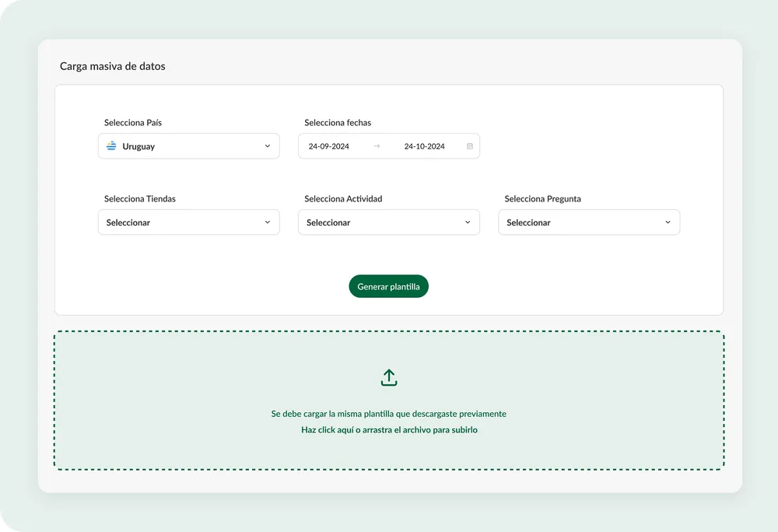
Task: Open the Selecciona Actividad dropdown
Action: click(388, 222)
